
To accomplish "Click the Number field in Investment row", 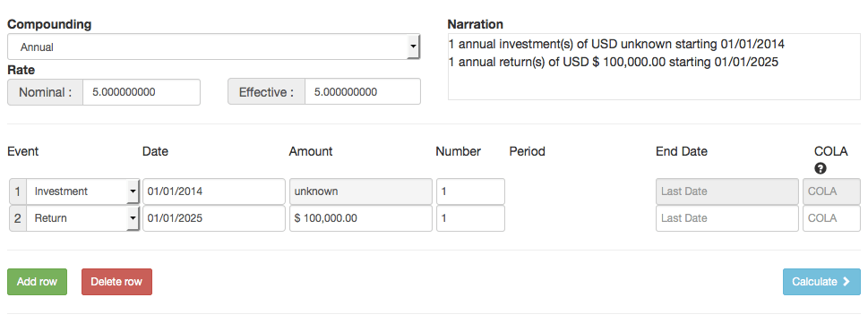I will coord(470,191).
